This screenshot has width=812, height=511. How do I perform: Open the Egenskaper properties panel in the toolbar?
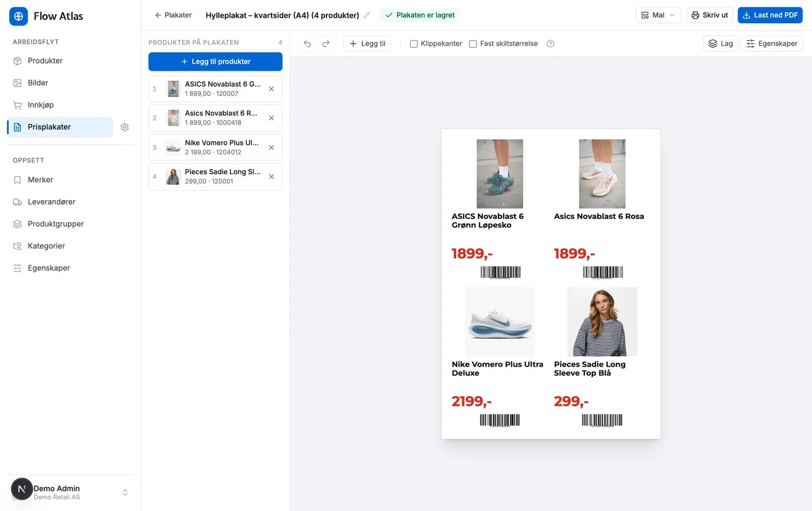tap(771, 44)
